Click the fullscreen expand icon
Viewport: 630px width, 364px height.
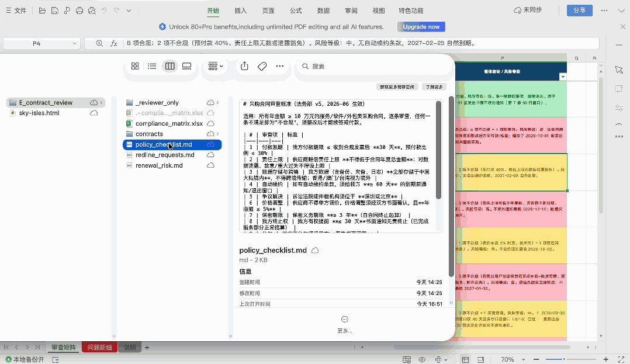pos(621,359)
